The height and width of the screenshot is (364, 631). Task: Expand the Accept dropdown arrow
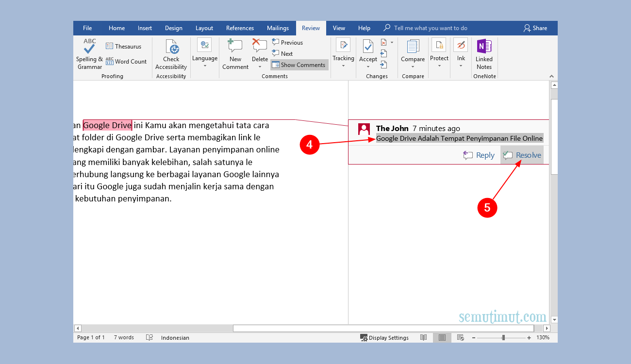[x=368, y=67]
